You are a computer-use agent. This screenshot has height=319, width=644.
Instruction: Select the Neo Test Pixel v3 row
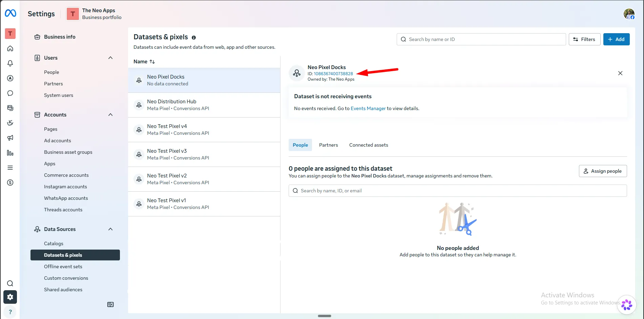204,154
